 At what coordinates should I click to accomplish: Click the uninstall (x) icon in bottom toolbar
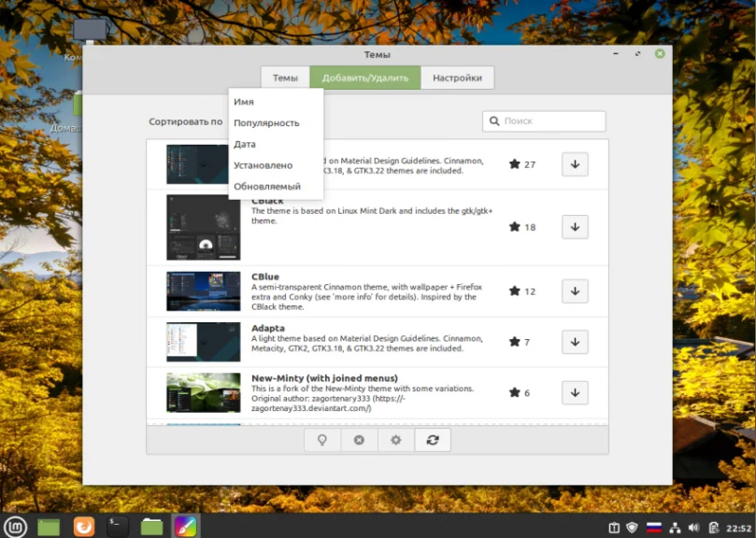(x=359, y=440)
